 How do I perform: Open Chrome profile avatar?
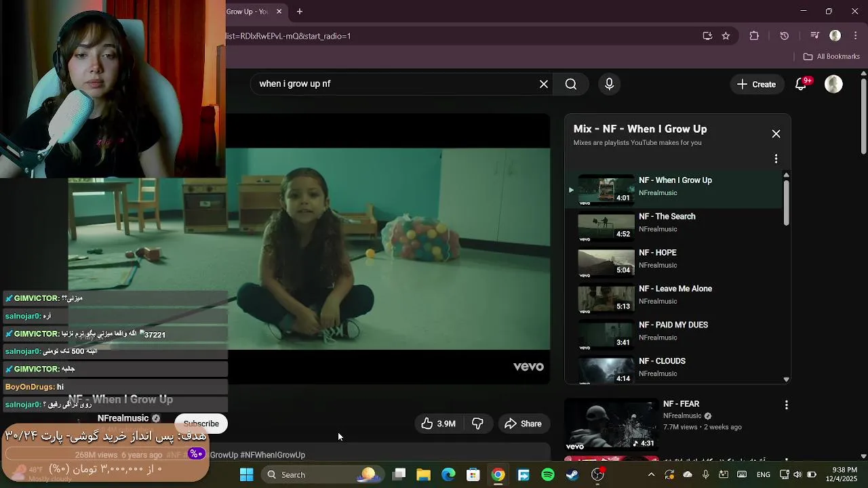[835, 36]
